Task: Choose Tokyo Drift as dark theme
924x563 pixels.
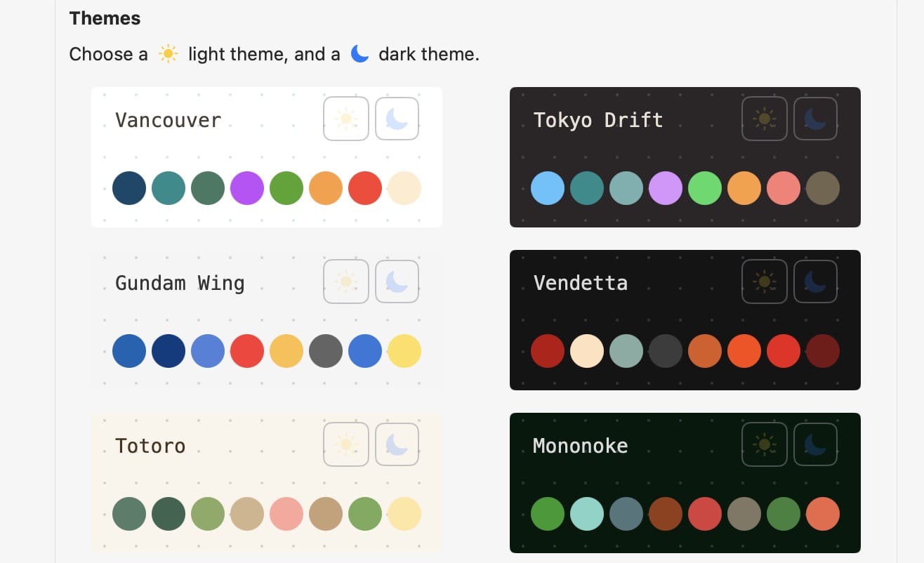Action: click(815, 119)
